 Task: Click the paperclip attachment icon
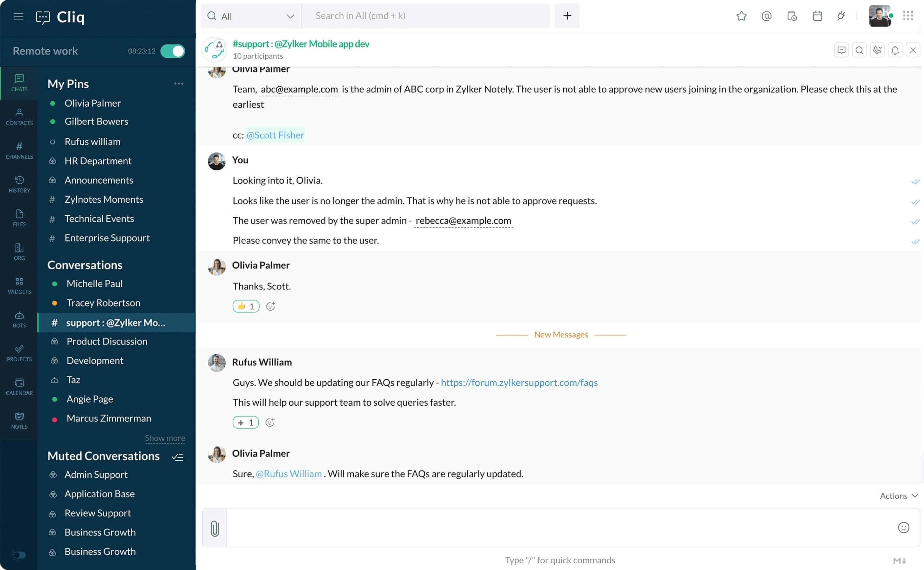[214, 528]
